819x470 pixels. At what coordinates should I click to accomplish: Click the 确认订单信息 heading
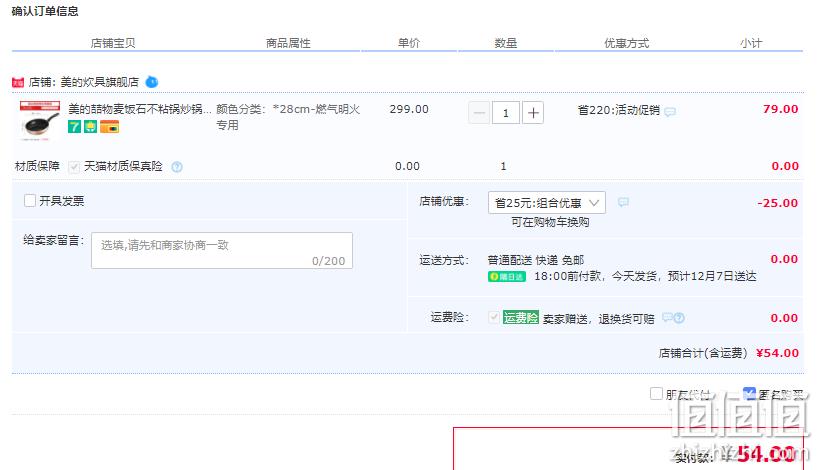pyautogui.click(x=45, y=11)
